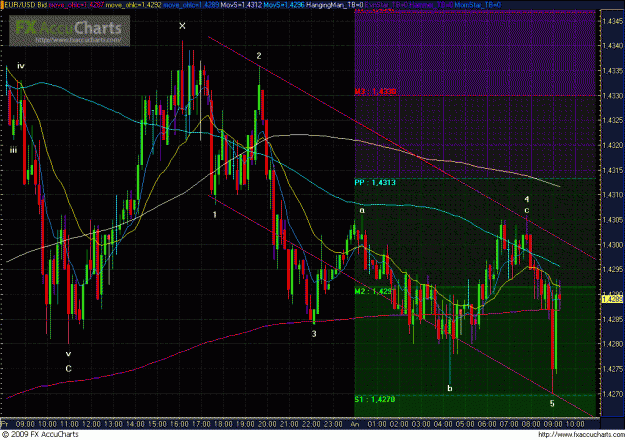Viewport: 625px width, 440px height.
Task: Click the 22:00 time axis label
Action: [311, 424]
